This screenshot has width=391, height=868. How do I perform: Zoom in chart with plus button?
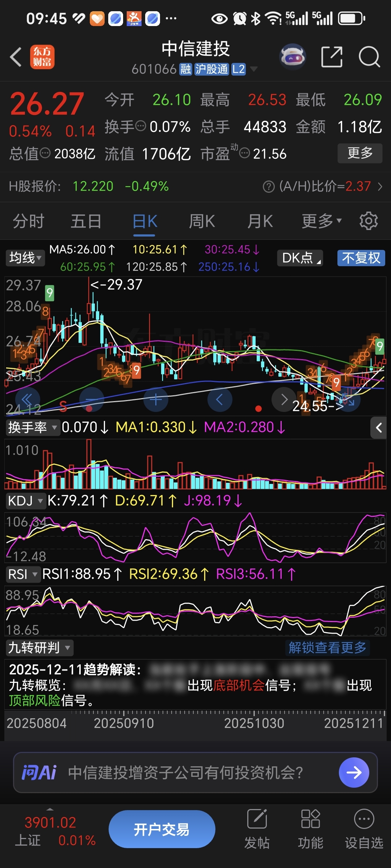pyautogui.click(x=156, y=400)
